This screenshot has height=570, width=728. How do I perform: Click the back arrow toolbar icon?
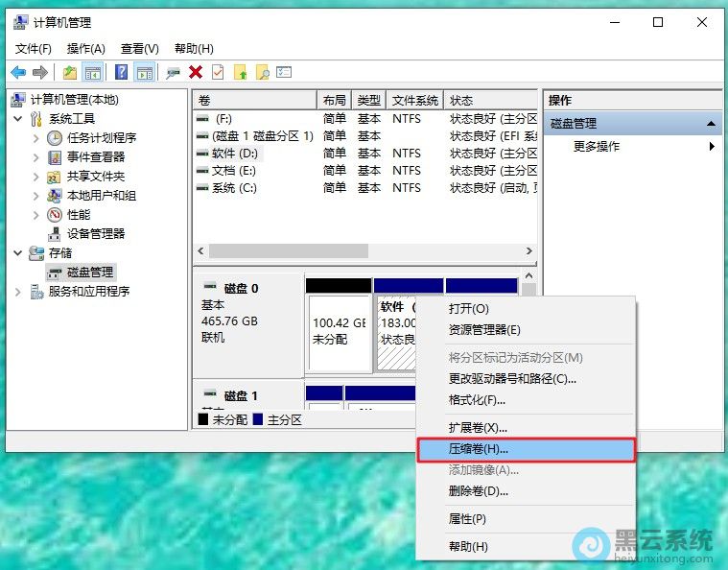click(x=18, y=72)
